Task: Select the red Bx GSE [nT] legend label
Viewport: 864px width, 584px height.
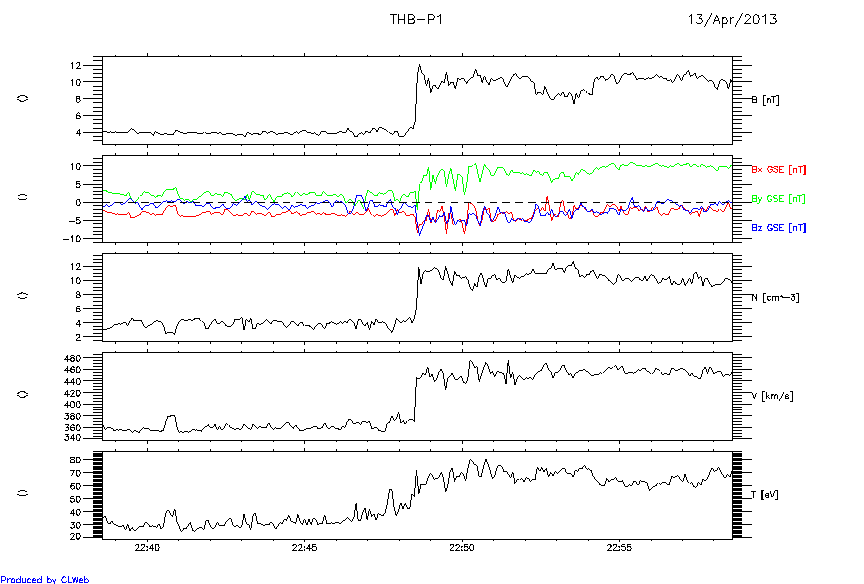Action: pyautogui.click(x=779, y=170)
